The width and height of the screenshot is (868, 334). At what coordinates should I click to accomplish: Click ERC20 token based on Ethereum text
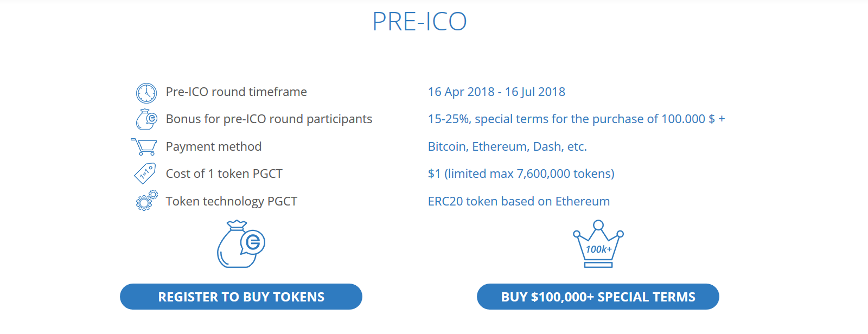click(519, 201)
